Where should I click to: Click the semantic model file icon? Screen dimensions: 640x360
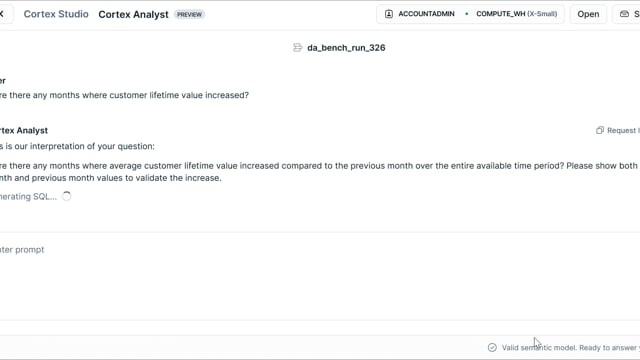(298, 48)
